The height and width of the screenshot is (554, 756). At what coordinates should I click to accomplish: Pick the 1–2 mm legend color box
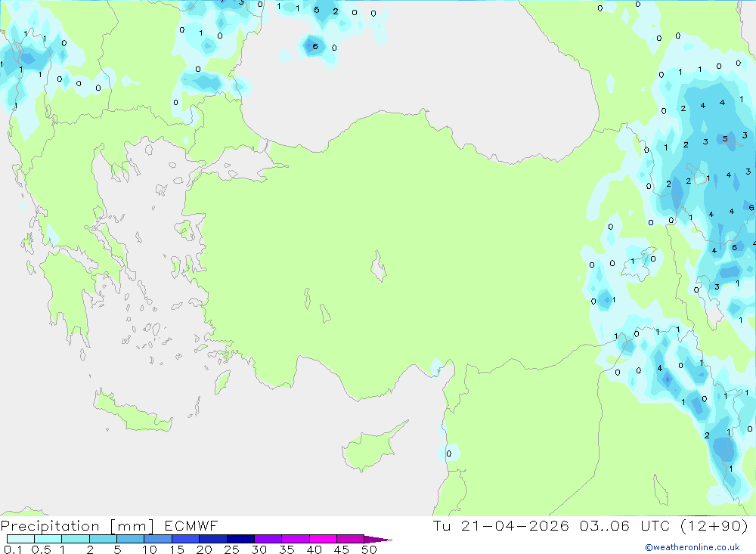pos(76,539)
